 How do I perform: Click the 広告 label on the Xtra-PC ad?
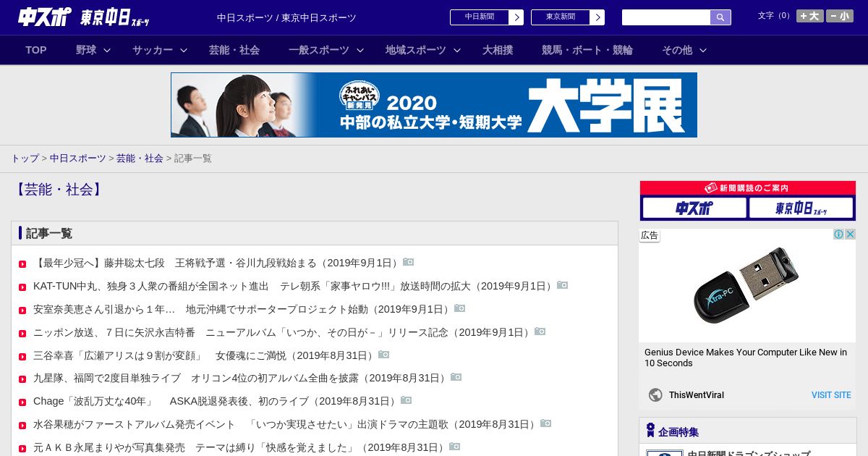coord(650,235)
